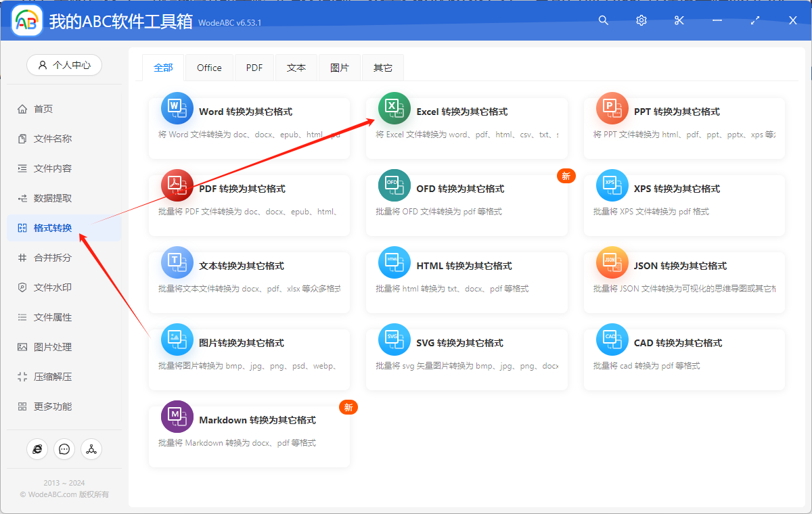Click the scissors icon in title bar
The height and width of the screenshot is (514, 812).
[x=679, y=21]
